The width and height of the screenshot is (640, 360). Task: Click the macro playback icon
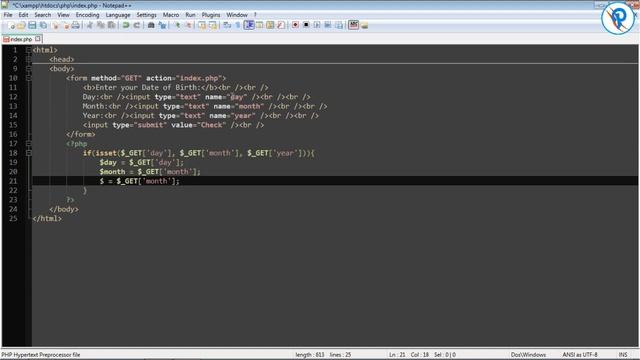pyautogui.click(x=317, y=25)
